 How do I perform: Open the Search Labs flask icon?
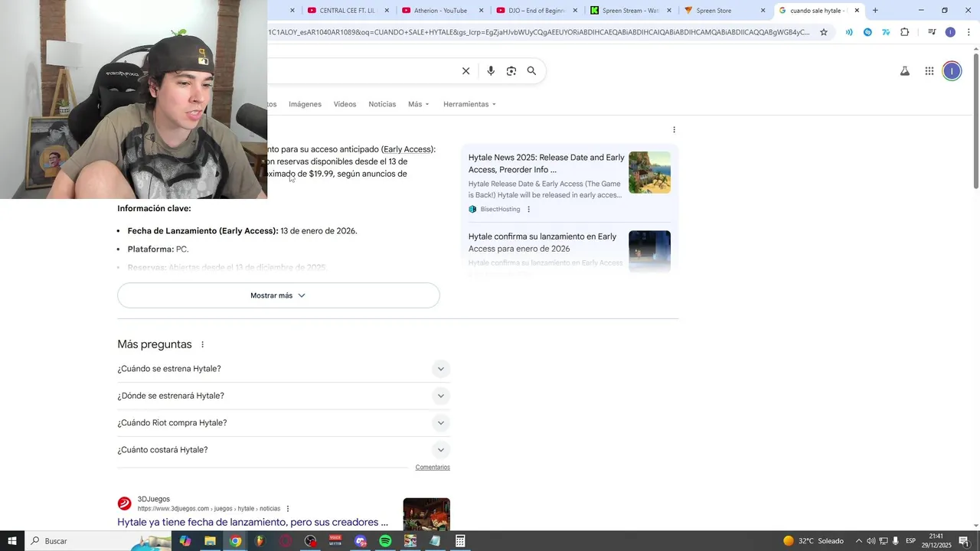(x=904, y=71)
